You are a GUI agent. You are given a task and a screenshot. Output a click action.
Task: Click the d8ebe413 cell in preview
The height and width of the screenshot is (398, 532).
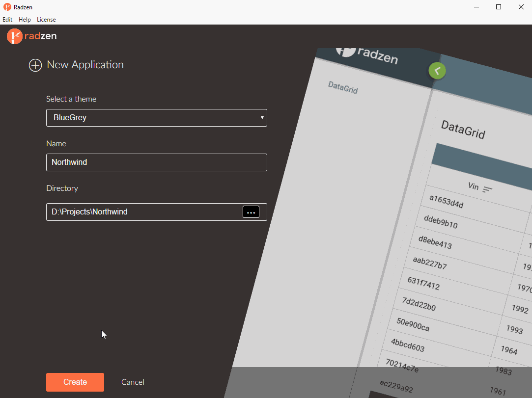(435, 242)
